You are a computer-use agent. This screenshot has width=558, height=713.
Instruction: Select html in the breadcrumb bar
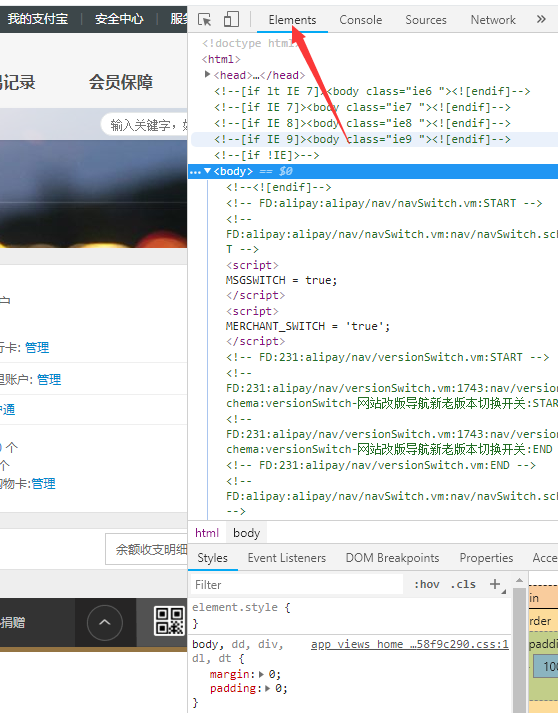tap(207, 533)
